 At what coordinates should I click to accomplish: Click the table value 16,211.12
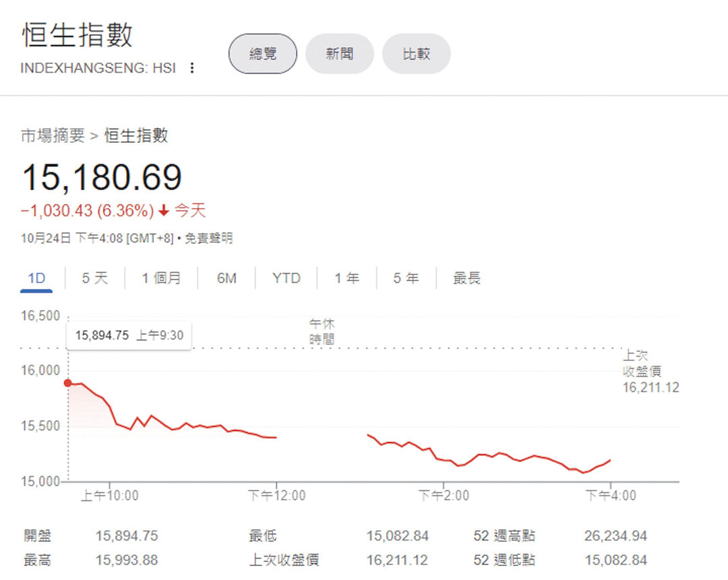[397, 560]
